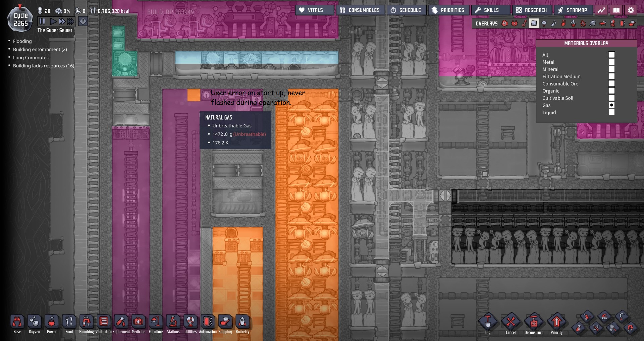The image size is (644, 341).
Task: Enable the Metal materials filter
Action: point(611,62)
